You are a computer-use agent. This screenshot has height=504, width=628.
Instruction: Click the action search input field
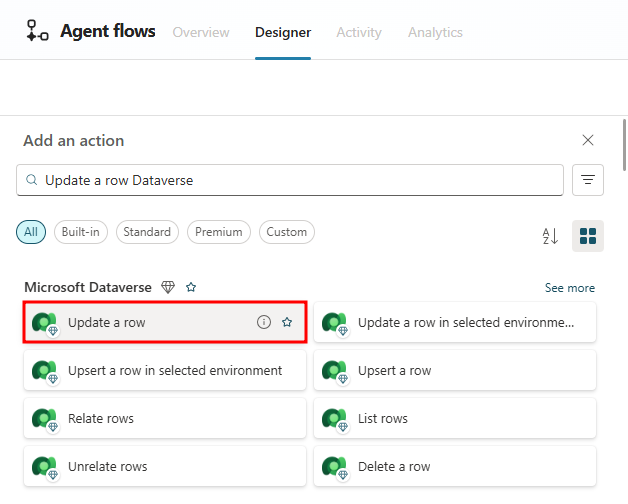click(290, 180)
